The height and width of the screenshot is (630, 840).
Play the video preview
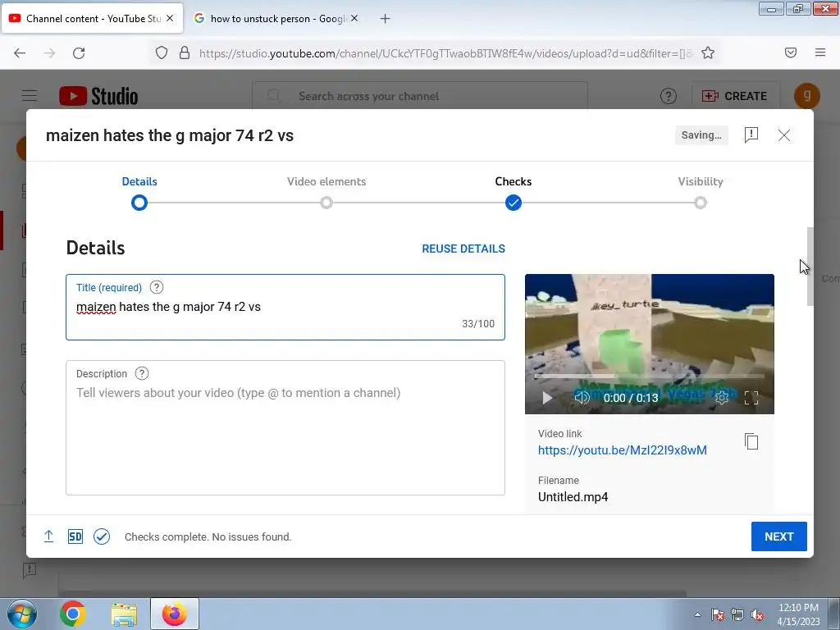pos(547,398)
